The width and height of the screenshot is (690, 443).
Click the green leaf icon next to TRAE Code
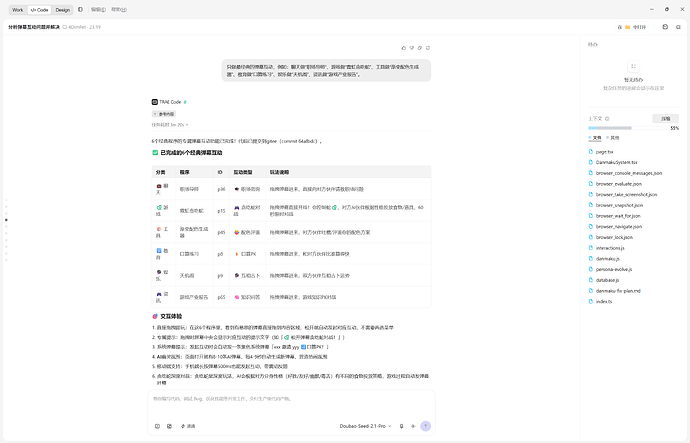pyautogui.click(x=185, y=102)
